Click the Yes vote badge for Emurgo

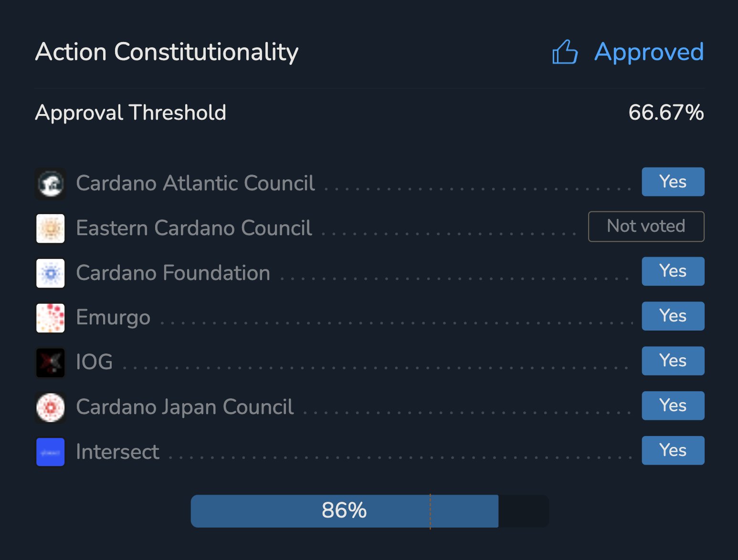[673, 316]
